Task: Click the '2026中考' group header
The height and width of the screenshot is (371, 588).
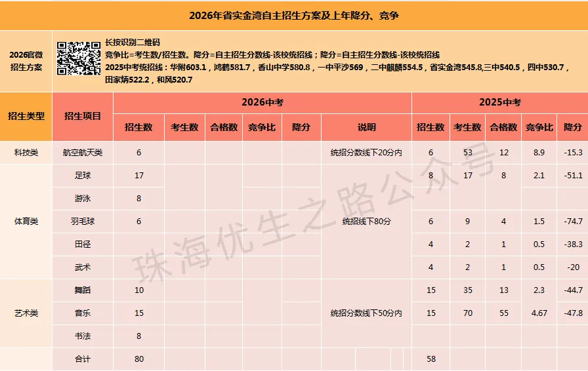Action: pyautogui.click(x=262, y=102)
